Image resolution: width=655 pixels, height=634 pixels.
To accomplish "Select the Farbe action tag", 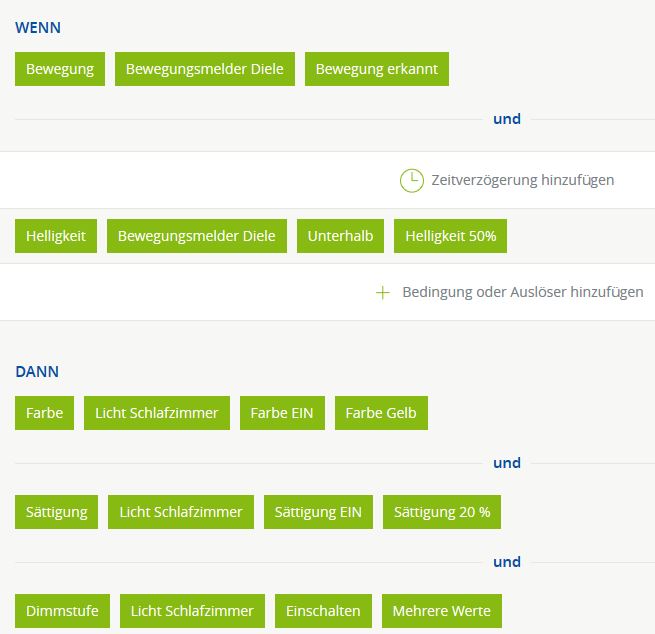I will pos(45,413).
